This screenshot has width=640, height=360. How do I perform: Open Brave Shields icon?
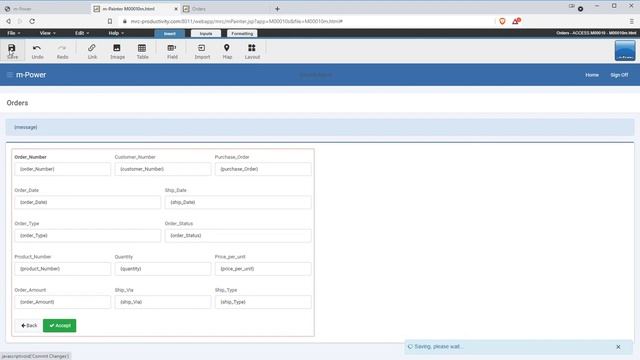click(502, 21)
